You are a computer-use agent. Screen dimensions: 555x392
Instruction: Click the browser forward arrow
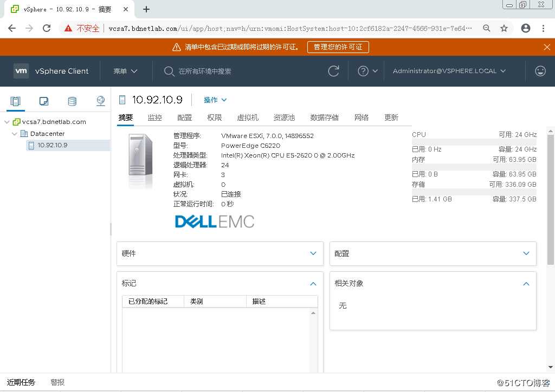[29, 28]
